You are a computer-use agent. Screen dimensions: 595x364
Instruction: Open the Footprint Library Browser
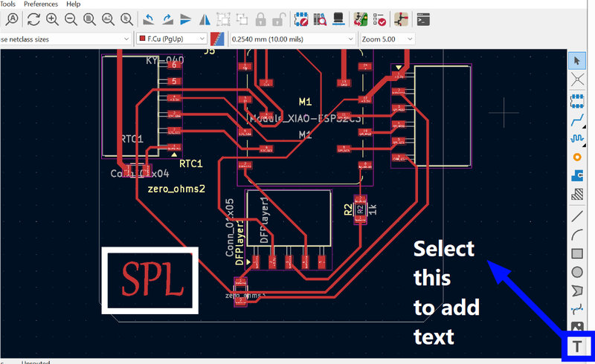tap(320, 19)
